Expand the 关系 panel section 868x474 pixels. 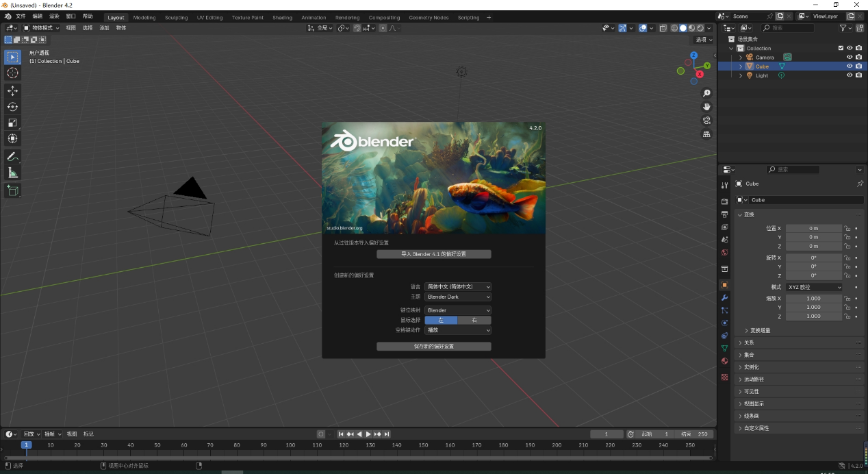click(x=749, y=342)
